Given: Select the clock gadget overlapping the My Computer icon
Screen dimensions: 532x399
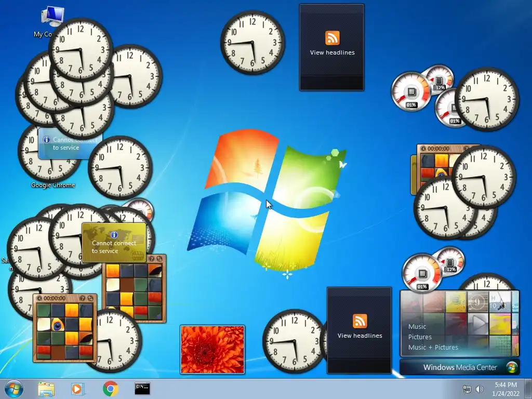Looking at the screenshot, I should (x=81, y=50).
